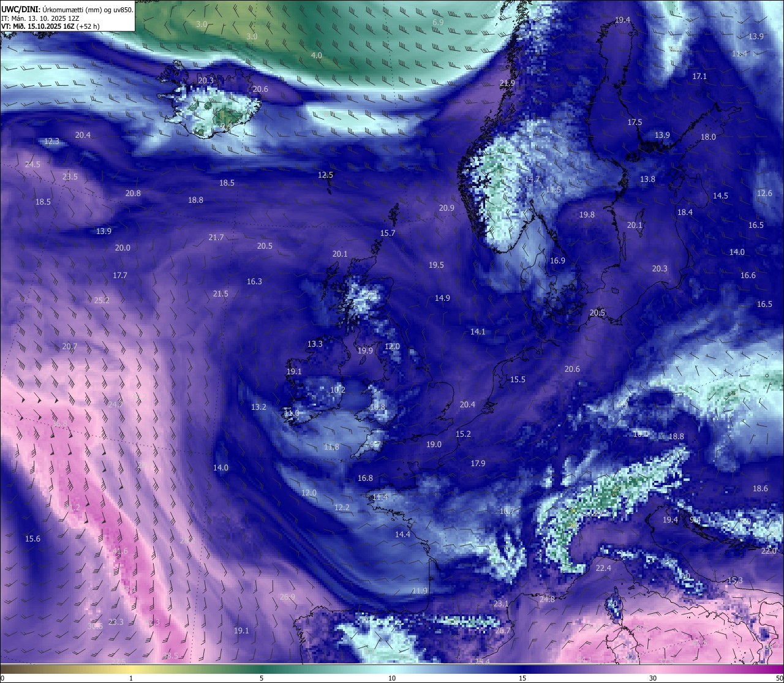Click the VT: Mið. 15.10.2025 16Z (+52 h) line
The width and height of the screenshot is (784, 683).
[51, 26]
